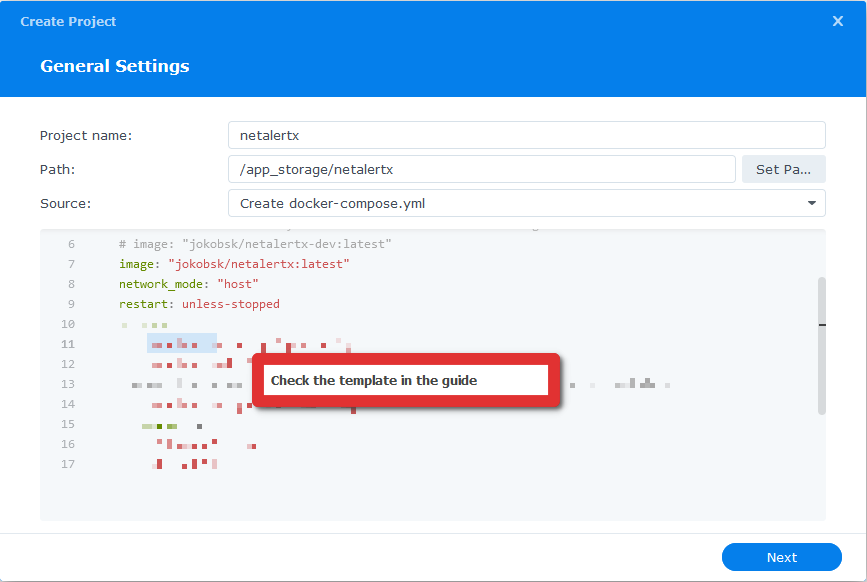Click line number 17 in the gutter
Image resolution: width=867 pixels, height=582 pixels.
pos(68,464)
